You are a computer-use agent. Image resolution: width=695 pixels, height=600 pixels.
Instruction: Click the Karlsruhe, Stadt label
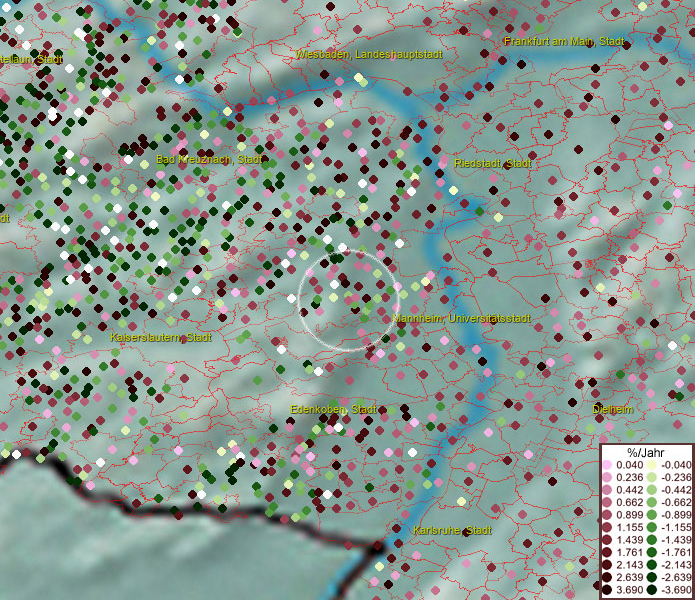click(x=452, y=530)
